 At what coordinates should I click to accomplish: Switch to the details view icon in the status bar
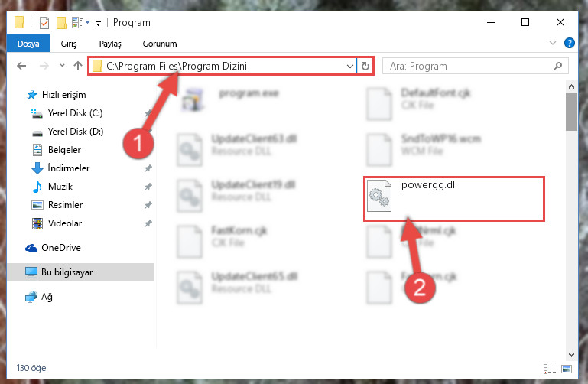549,369
